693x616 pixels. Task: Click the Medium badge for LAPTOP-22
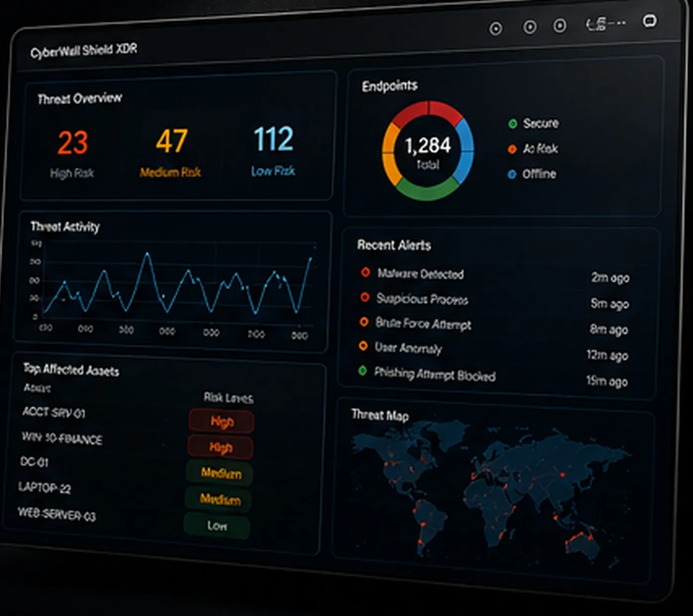[x=218, y=499]
